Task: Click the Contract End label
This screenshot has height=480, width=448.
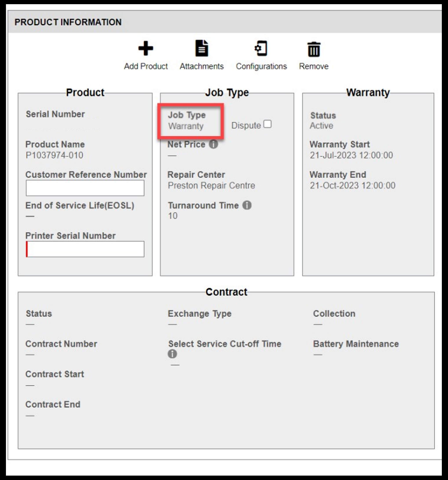Action: tap(53, 404)
